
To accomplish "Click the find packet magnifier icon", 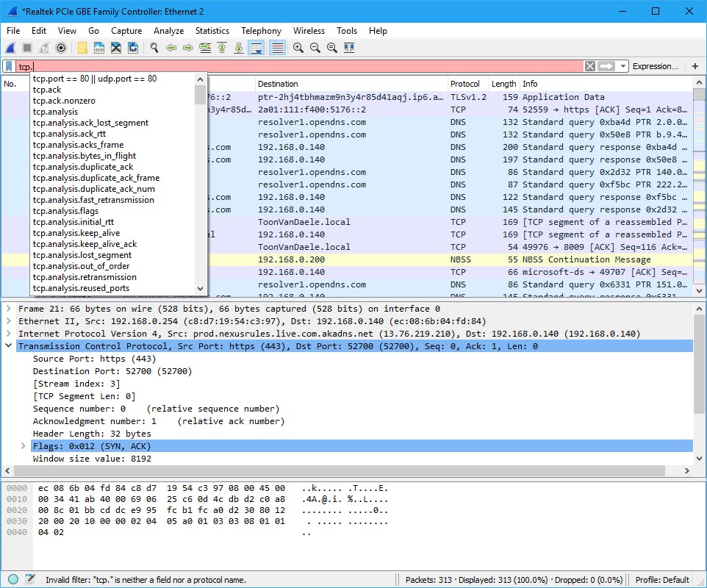I will click(154, 48).
